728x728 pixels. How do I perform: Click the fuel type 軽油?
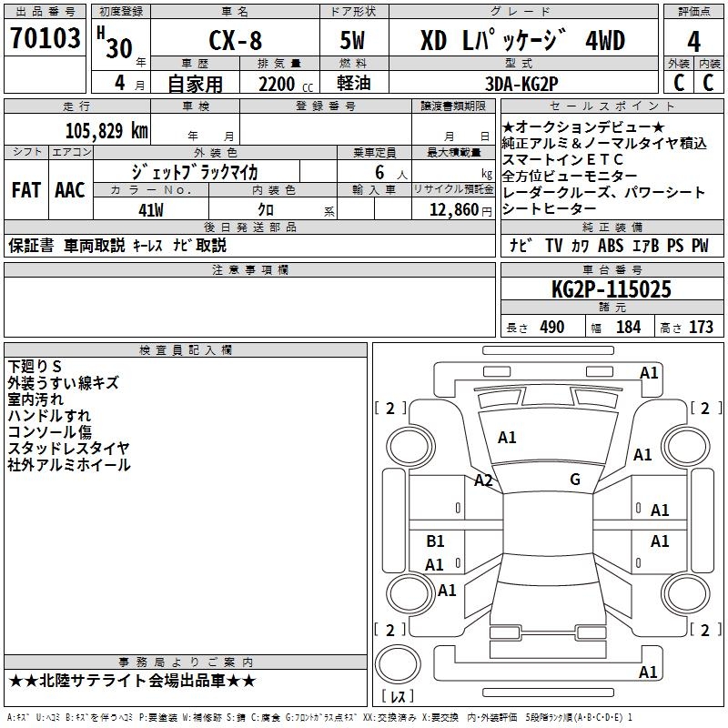coord(354,83)
